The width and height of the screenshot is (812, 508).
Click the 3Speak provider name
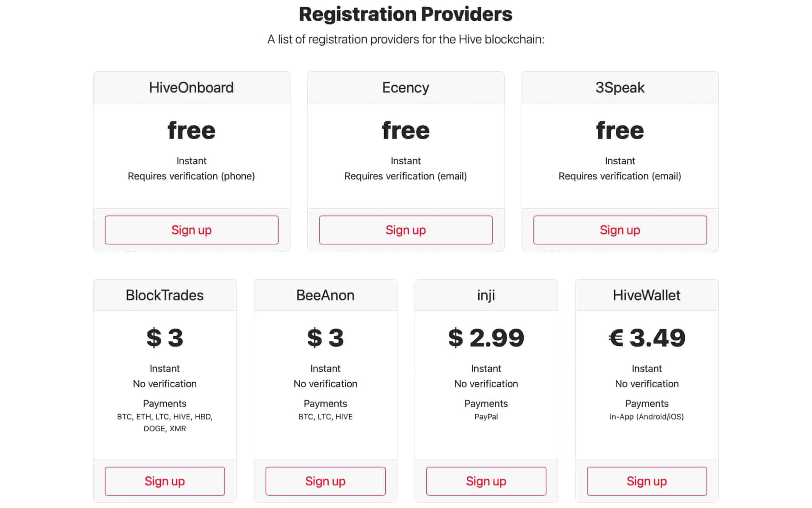point(620,87)
